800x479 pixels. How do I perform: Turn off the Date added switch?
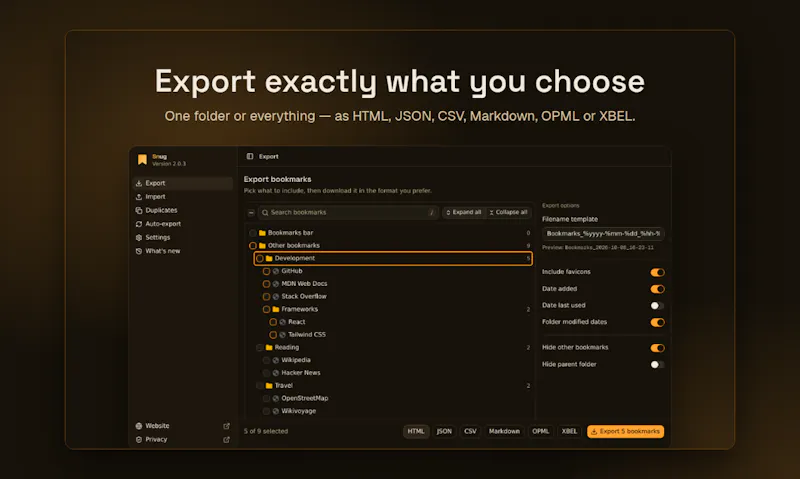[x=657, y=289]
